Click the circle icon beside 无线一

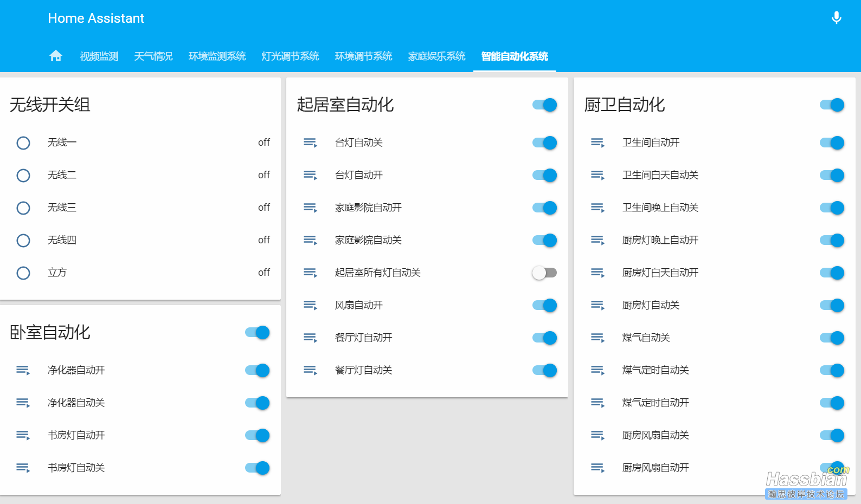pos(23,143)
